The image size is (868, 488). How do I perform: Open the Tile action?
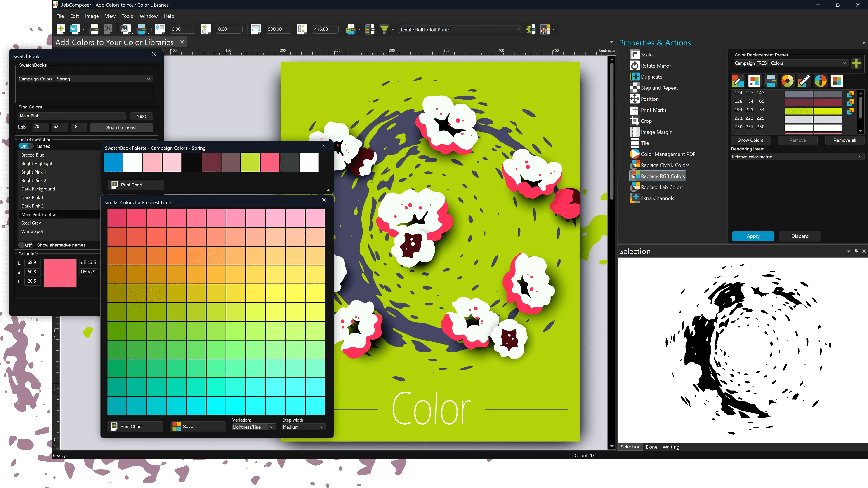pyautogui.click(x=639, y=143)
